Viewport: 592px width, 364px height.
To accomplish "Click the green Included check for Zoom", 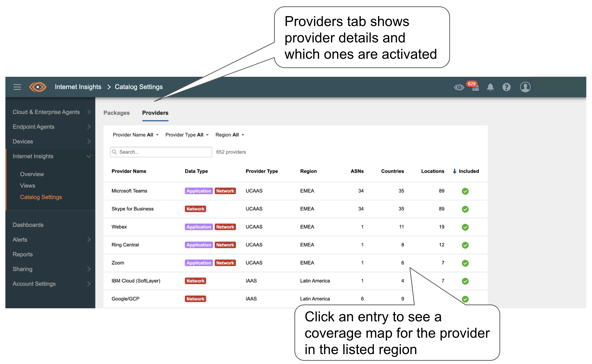I will [x=465, y=263].
